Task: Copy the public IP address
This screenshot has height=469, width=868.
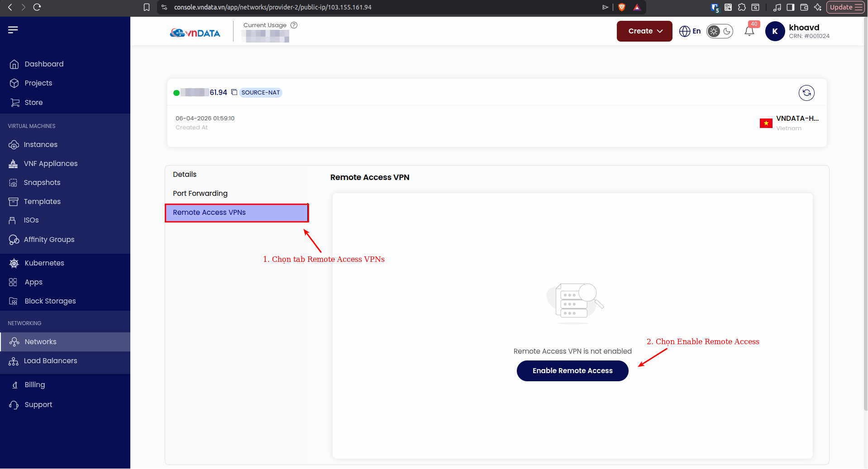Action: click(x=234, y=92)
